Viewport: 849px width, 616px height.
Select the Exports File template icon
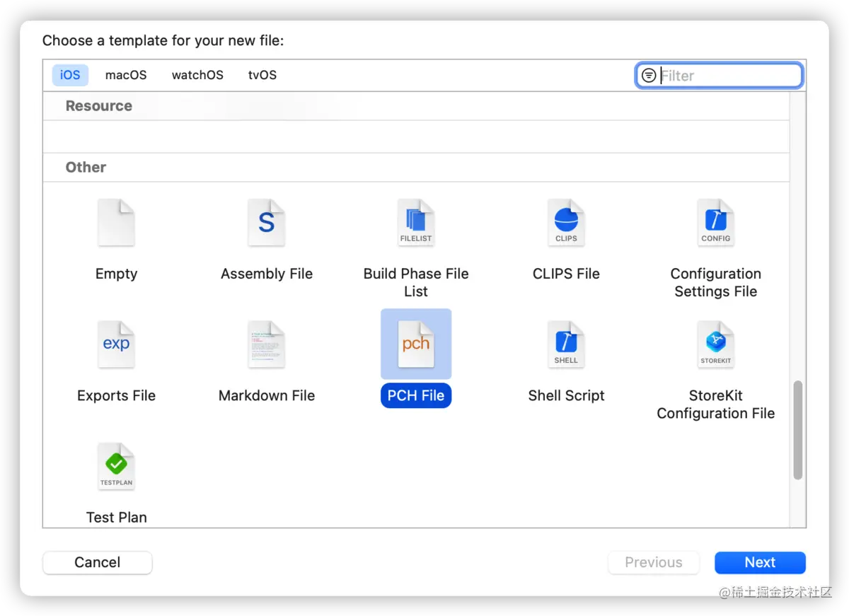tap(116, 344)
